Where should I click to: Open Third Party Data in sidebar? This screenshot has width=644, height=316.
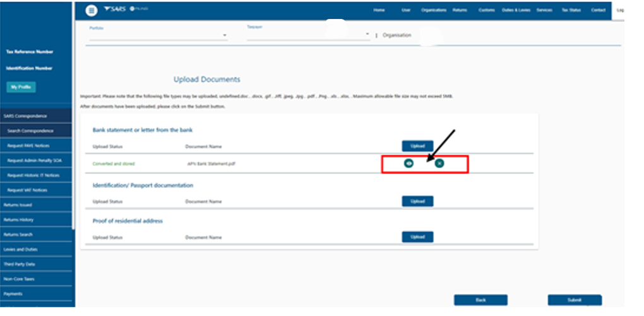(x=19, y=264)
